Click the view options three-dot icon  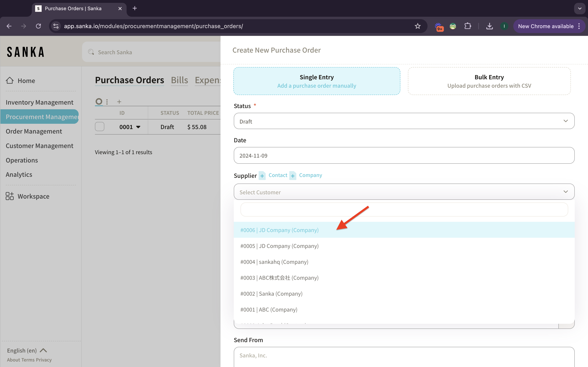coord(107,102)
